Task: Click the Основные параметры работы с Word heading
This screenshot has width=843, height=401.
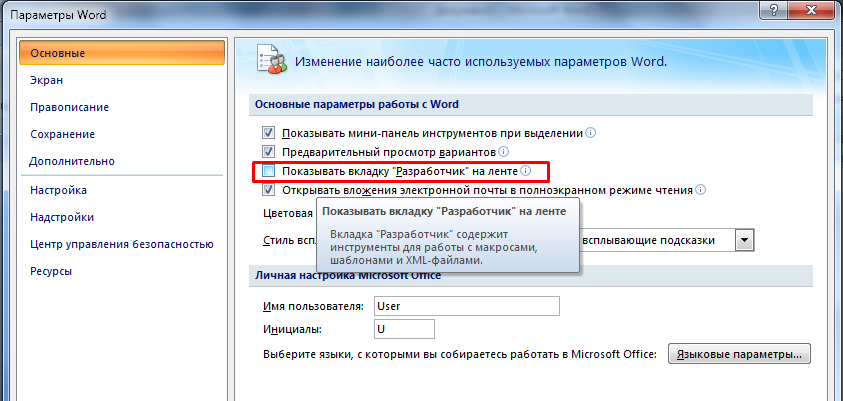Action: (x=356, y=104)
